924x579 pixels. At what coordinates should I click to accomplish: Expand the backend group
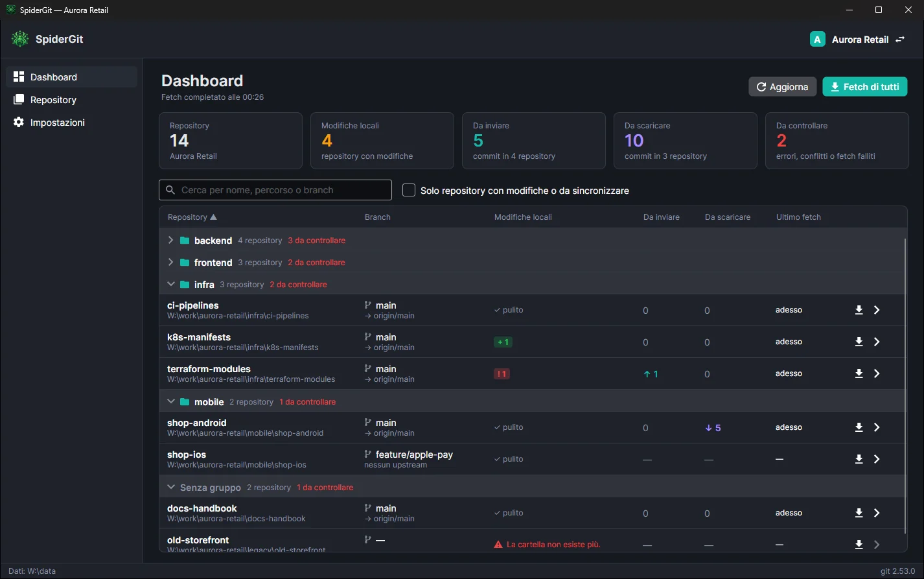click(170, 240)
